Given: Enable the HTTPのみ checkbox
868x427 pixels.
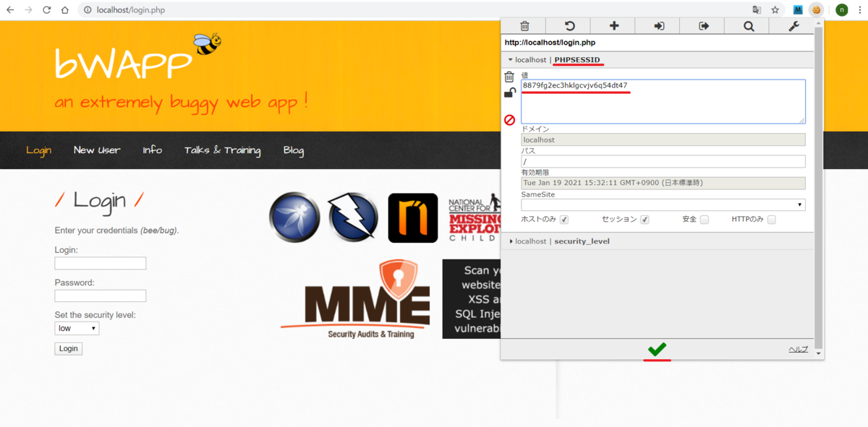Looking at the screenshot, I should click(772, 220).
